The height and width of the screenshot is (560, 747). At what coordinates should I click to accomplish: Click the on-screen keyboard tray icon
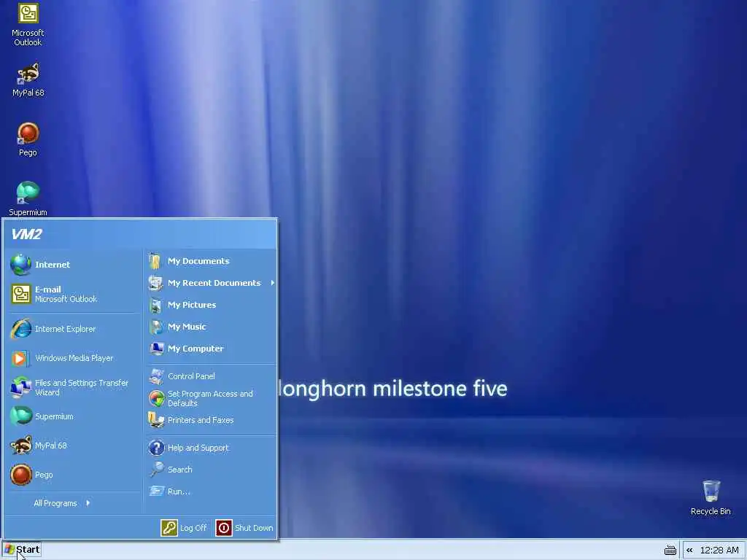coord(670,550)
